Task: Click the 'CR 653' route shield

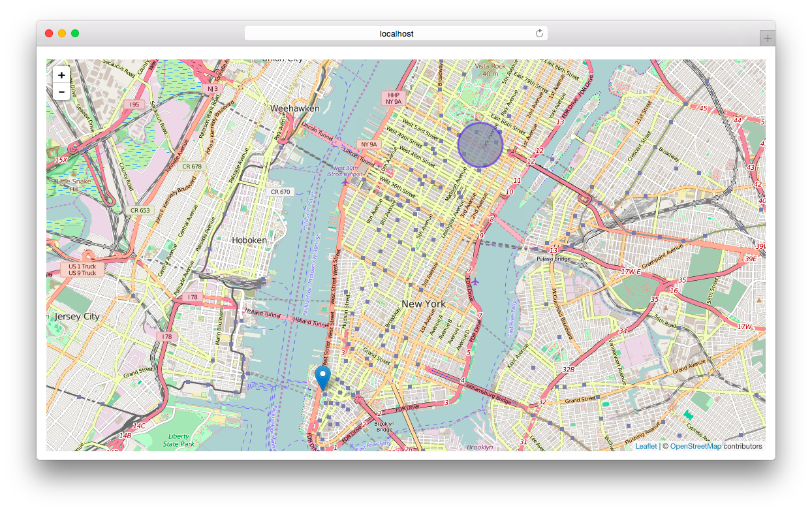Action: coord(140,210)
